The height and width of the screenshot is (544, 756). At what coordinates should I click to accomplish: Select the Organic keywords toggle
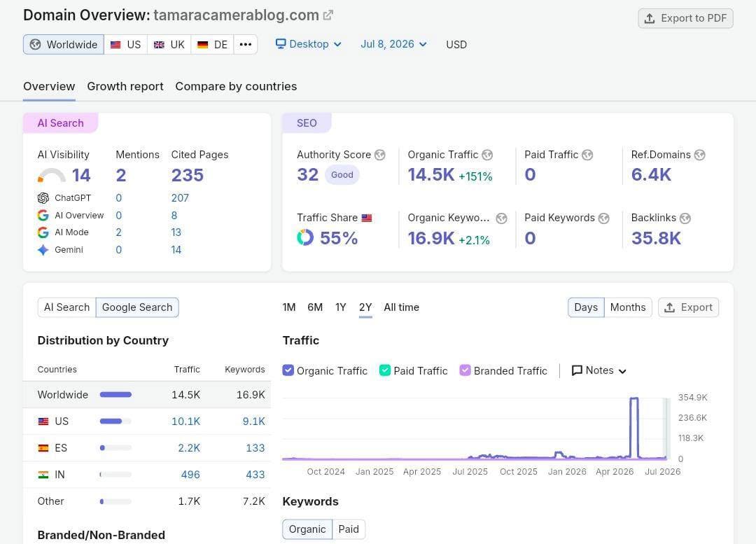(307, 529)
